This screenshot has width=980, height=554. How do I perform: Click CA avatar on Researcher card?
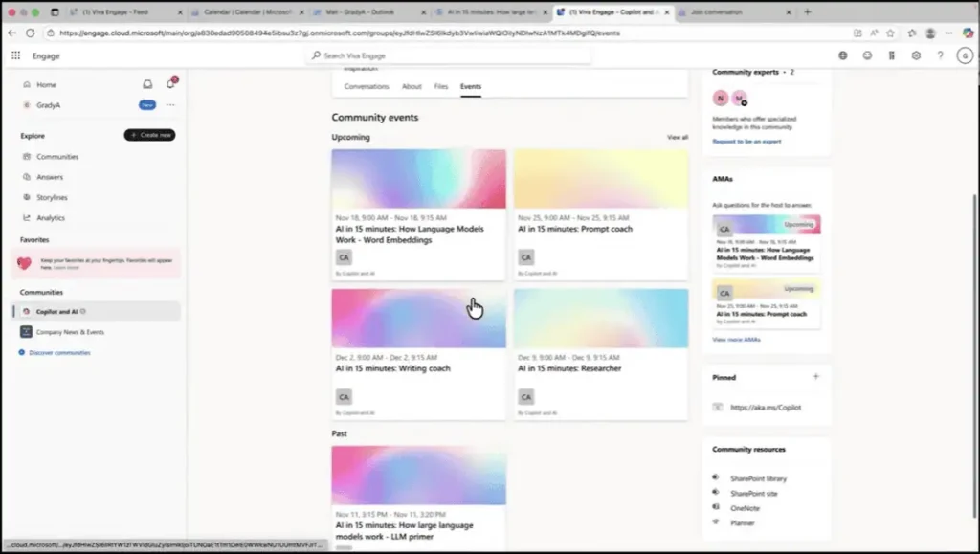[526, 397]
